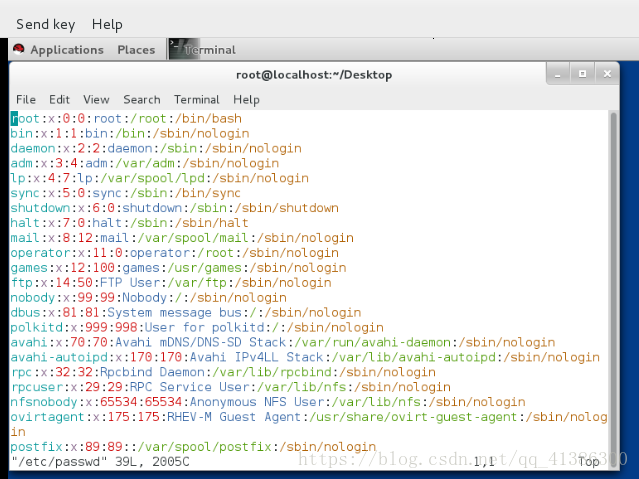The image size is (639, 479).
Task: Click the bin:x:1:1 line
Action: click(x=130, y=133)
